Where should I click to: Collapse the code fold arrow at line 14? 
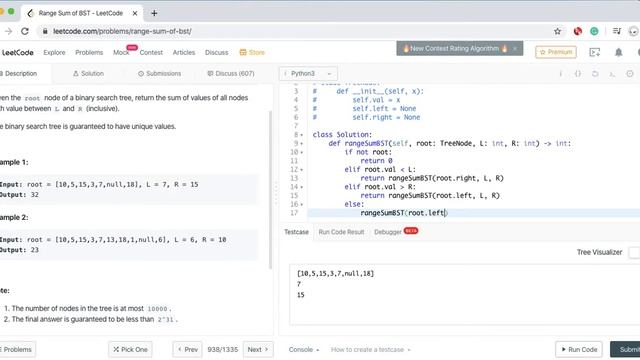point(302,187)
